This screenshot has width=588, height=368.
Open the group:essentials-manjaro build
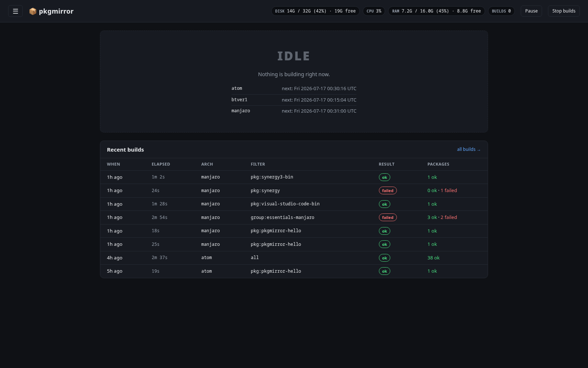click(x=294, y=217)
